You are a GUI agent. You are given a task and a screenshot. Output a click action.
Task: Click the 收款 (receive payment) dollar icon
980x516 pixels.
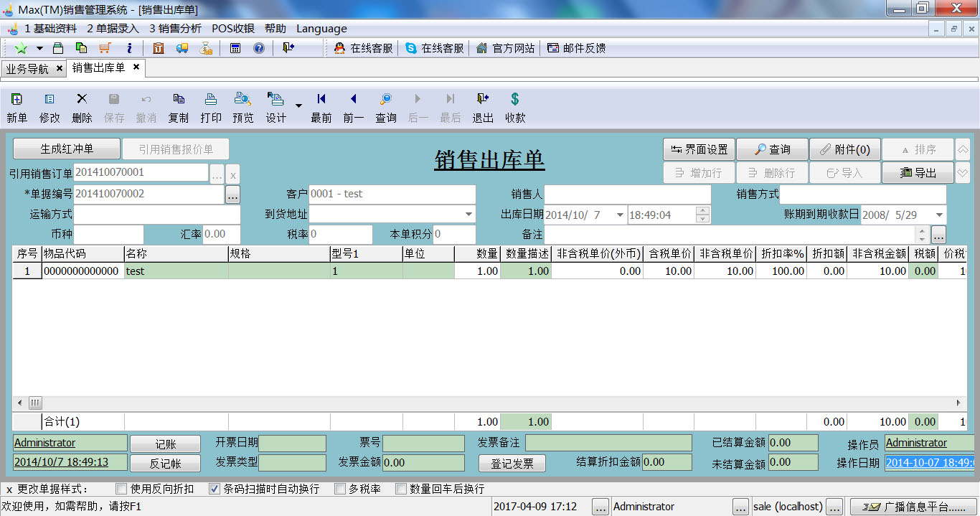[514, 100]
